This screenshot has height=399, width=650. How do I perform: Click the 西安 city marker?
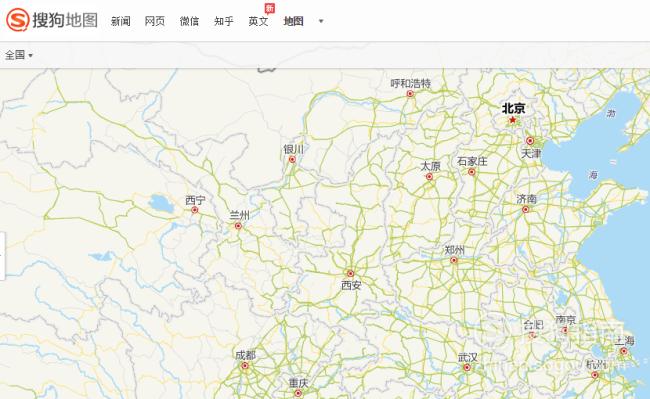pos(350,273)
